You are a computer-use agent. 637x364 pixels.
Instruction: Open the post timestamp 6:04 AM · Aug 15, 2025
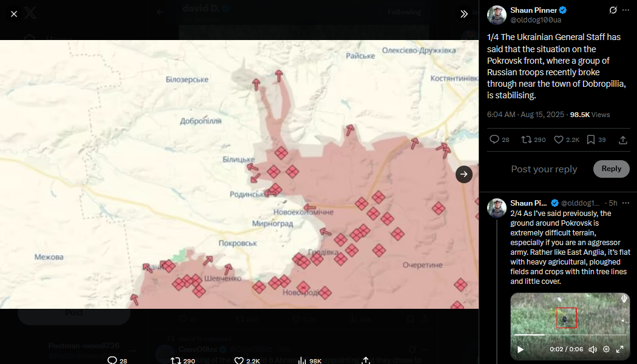(x=525, y=115)
